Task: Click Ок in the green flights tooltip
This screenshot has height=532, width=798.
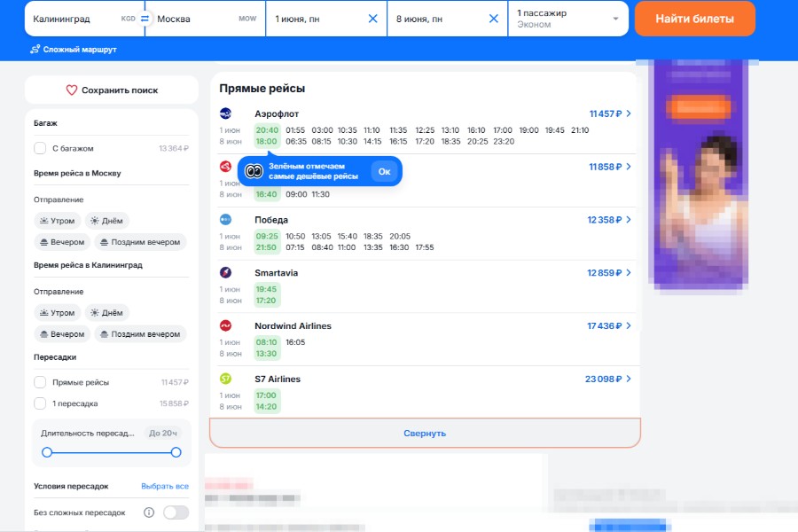Action: pyautogui.click(x=384, y=171)
